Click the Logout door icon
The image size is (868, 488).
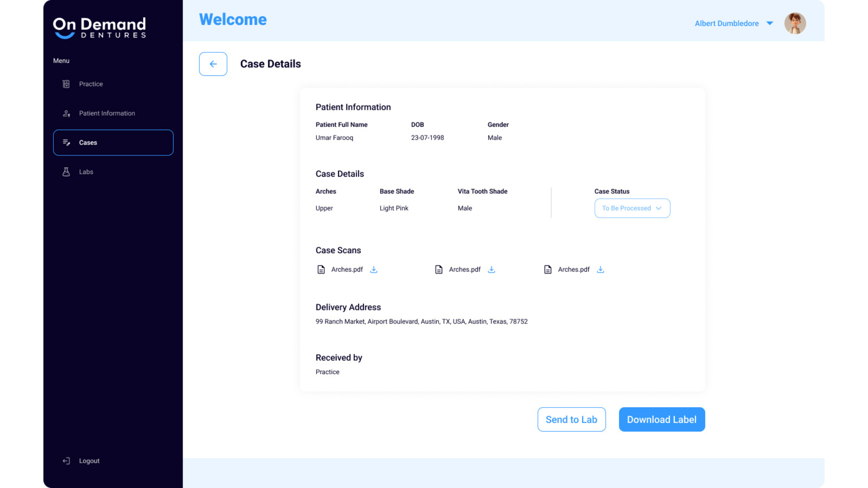[x=66, y=461]
